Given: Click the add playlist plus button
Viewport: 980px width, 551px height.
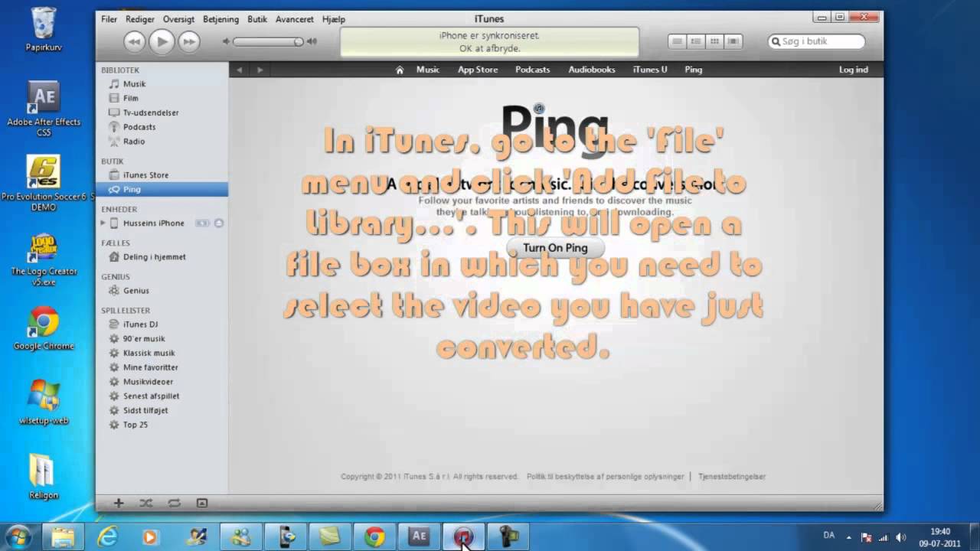Looking at the screenshot, I should click(119, 503).
